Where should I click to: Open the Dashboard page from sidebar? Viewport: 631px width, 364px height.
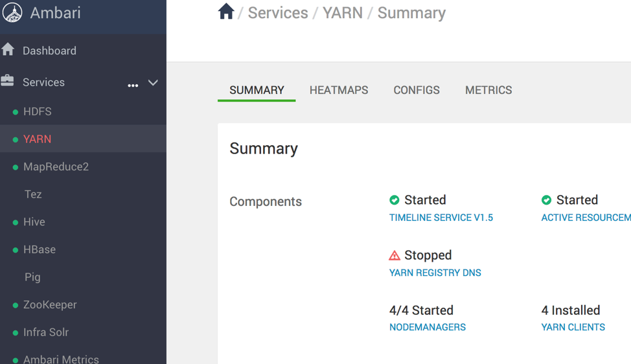pos(49,51)
